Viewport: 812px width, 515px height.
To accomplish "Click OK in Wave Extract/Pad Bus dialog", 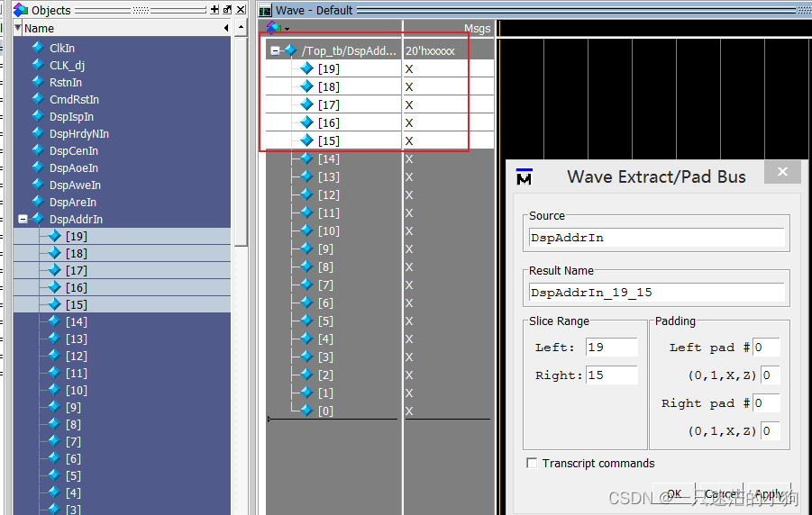I will 674,493.
